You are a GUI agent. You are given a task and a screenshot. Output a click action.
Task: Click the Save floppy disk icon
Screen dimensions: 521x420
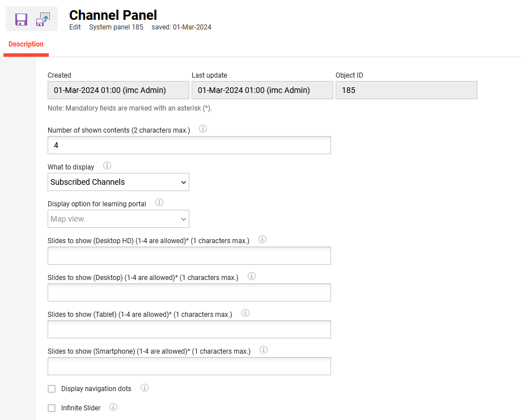tap(21, 20)
